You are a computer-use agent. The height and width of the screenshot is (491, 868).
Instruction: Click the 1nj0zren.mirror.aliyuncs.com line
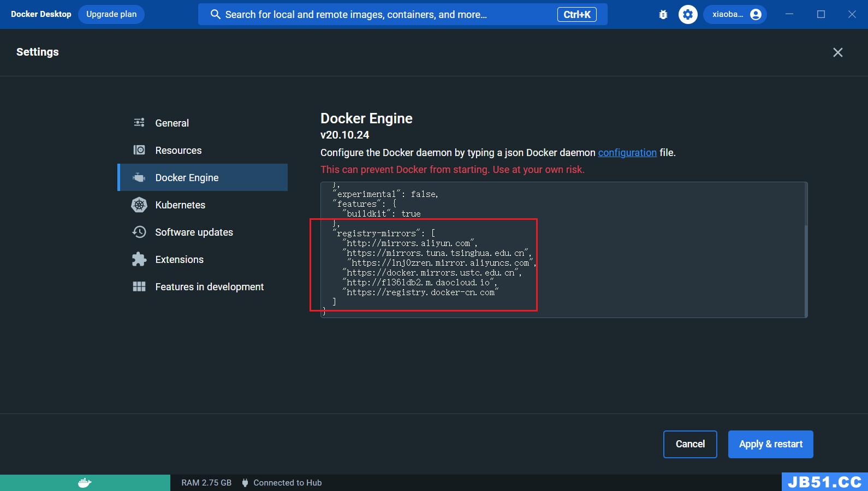[x=442, y=263]
